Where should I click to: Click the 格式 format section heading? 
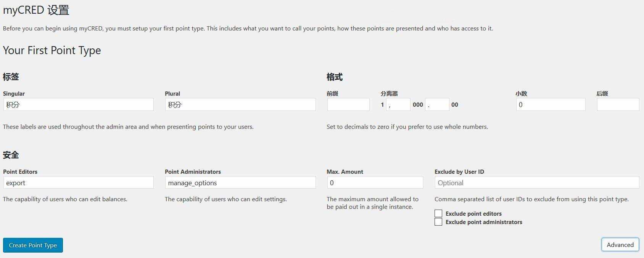click(335, 77)
